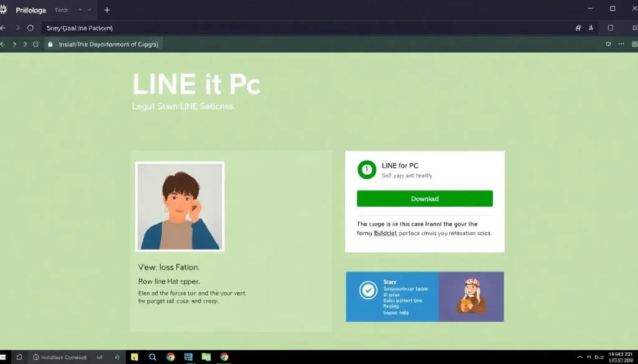Click the blank page icon in the upper bar

611,28
